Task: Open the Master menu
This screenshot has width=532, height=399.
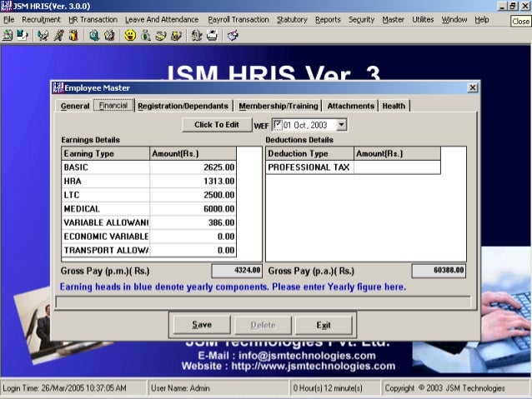Action: click(x=394, y=20)
